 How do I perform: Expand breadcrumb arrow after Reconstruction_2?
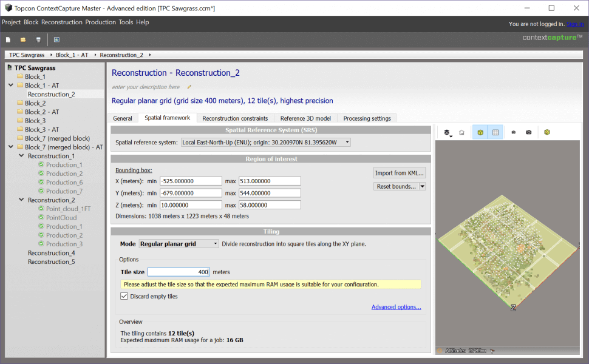pos(150,55)
